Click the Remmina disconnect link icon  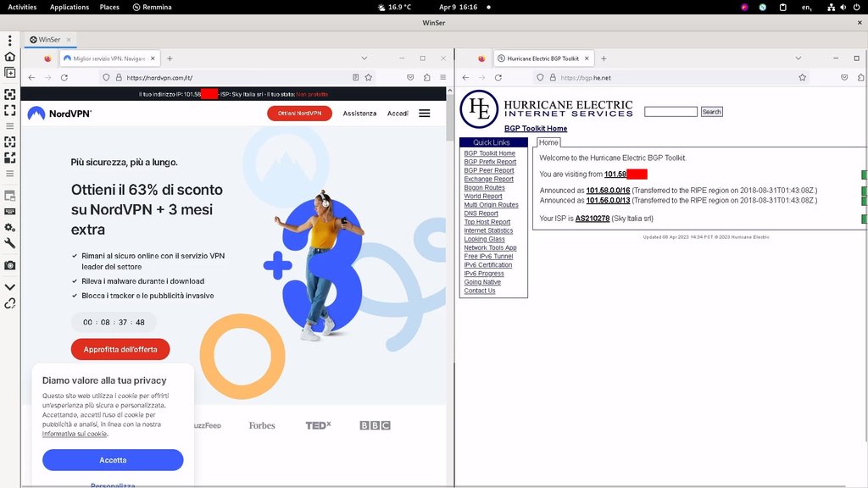coord(10,303)
